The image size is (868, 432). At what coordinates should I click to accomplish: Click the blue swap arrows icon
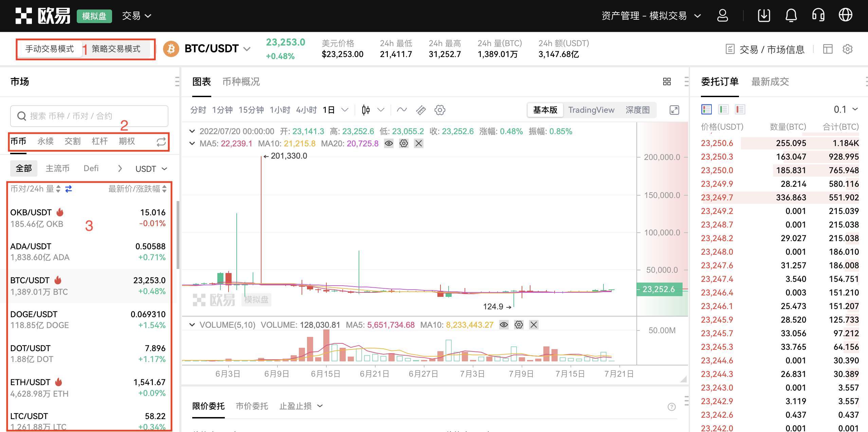coord(69,189)
